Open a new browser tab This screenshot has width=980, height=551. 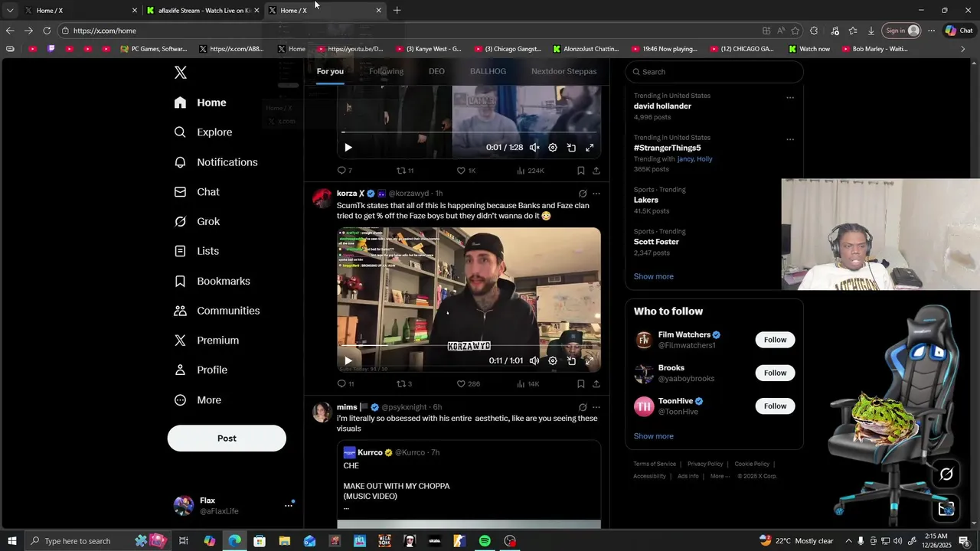coord(397,11)
